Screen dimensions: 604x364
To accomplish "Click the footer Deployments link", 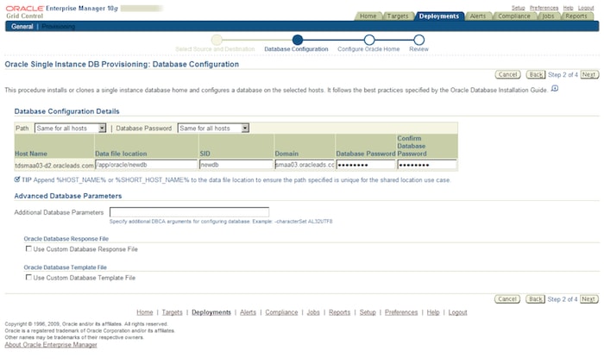I will click(211, 312).
